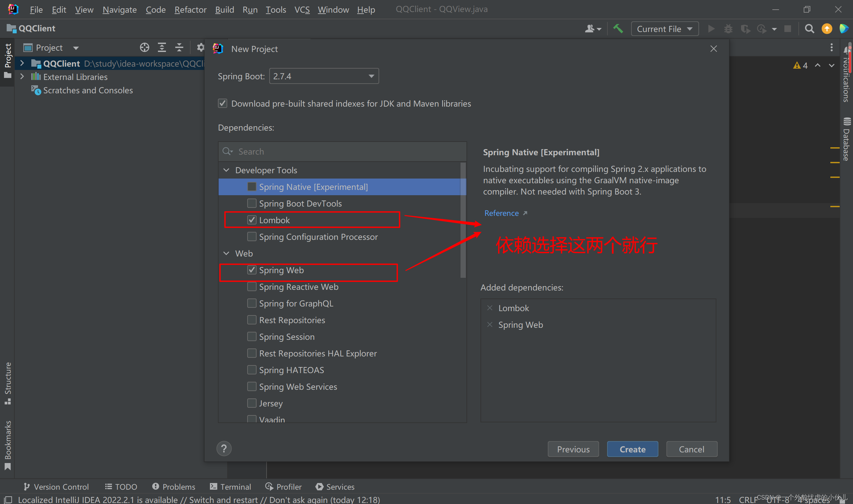Click Collapse All icon in Project panel
Viewport: 853px width, 504px height.
tap(179, 48)
